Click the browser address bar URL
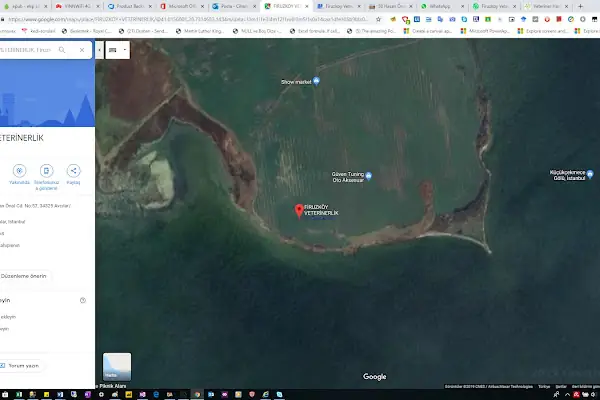This screenshot has width=600, height=400. coord(188,19)
